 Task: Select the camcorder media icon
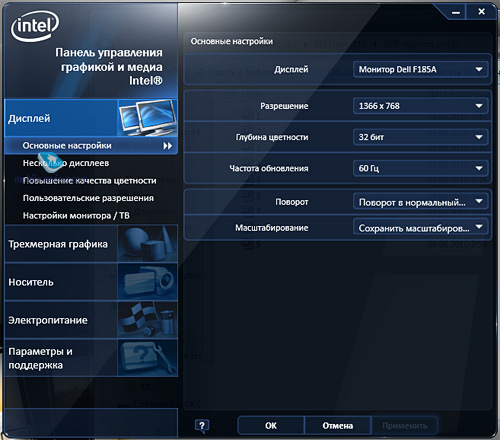coord(148,282)
